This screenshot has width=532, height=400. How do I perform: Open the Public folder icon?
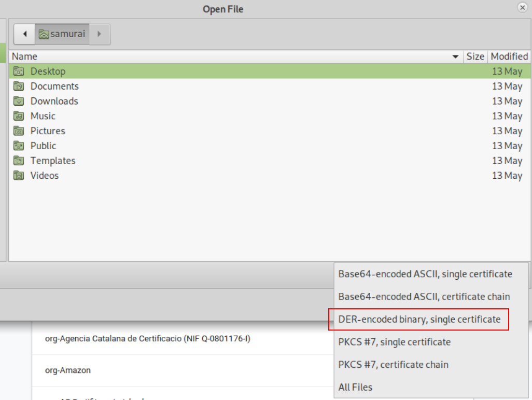pos(18,146)
